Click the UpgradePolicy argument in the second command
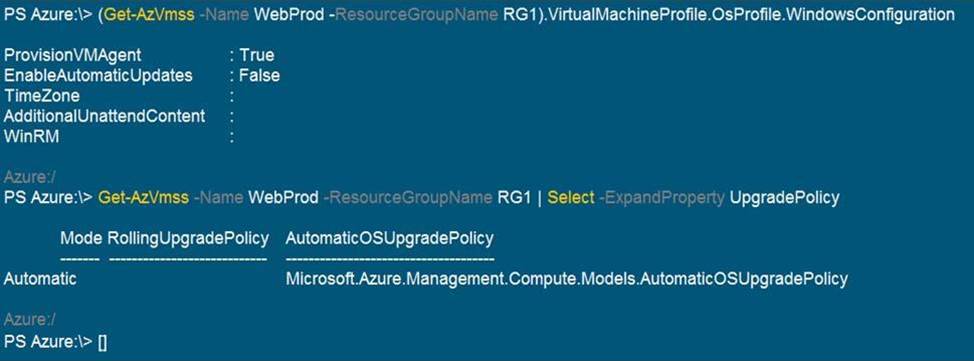The height and width of the screenshot is (361, 974). (x=785, y=198)
